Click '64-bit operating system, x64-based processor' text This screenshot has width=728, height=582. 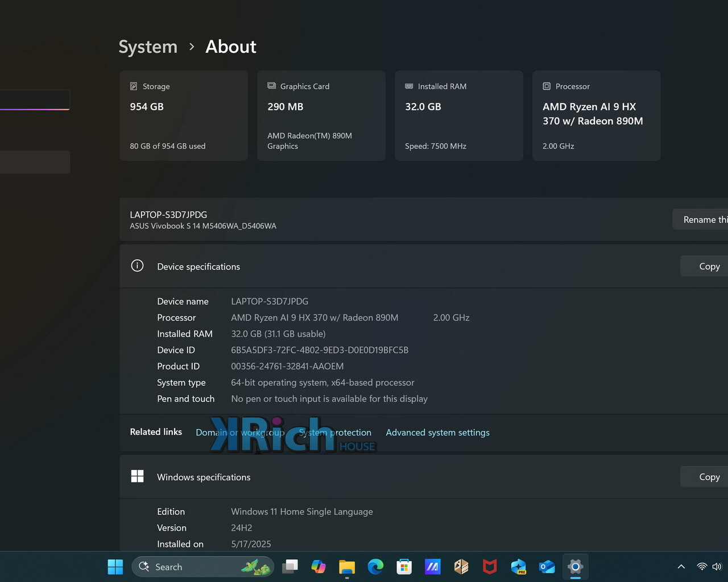pyautogui.click(x=322, y=383)
